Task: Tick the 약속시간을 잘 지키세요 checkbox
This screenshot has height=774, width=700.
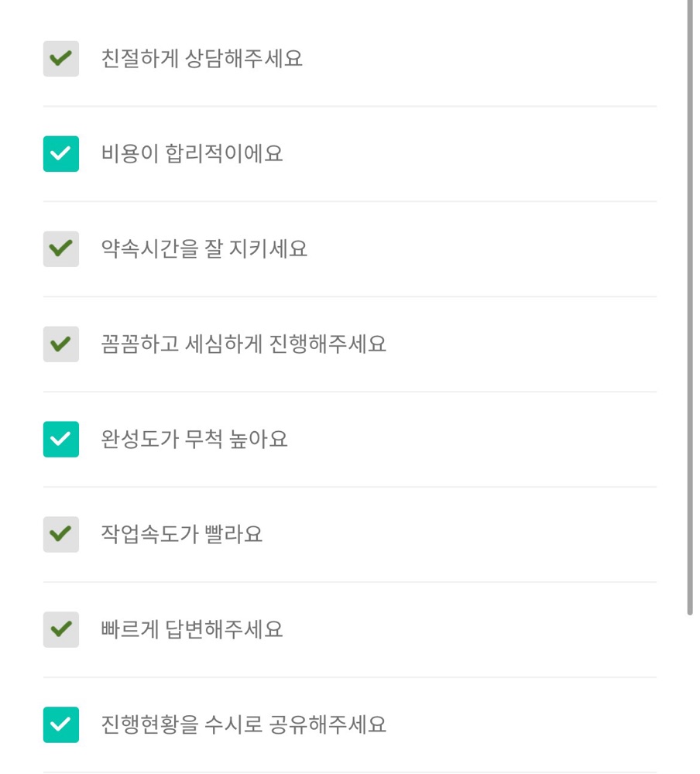Action: [x=60, y=248]
